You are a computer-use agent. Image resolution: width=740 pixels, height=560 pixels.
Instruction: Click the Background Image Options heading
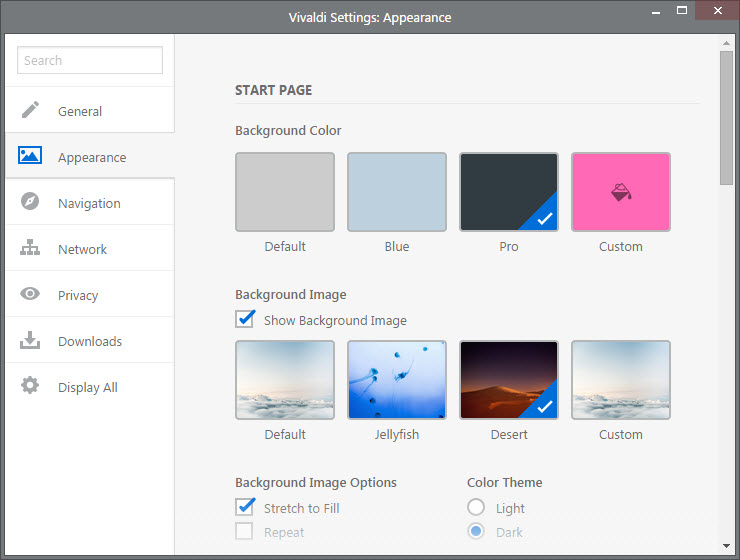[316, 483]
